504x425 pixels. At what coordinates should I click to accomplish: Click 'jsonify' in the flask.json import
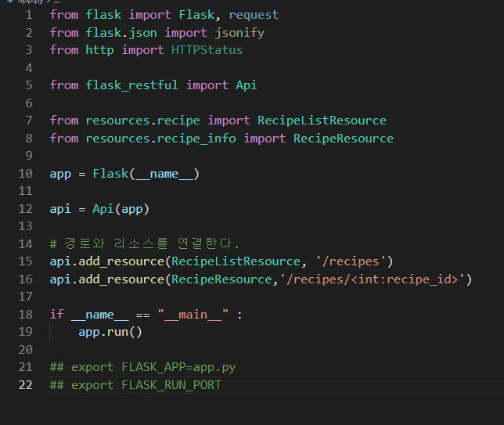pos(239,33)
